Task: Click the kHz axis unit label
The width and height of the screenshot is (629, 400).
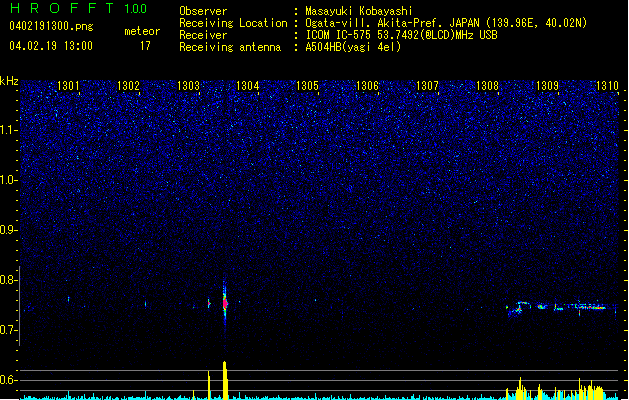Action: tap(9, 81)
